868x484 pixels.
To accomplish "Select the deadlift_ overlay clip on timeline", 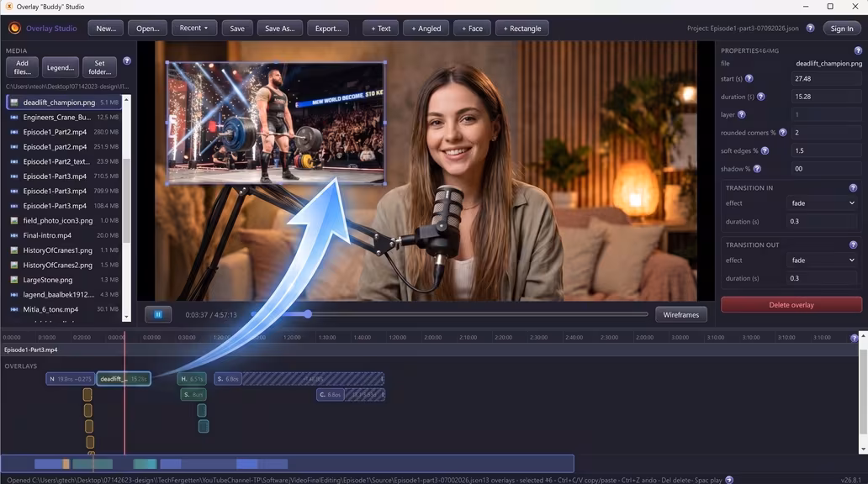I will (x=124, y=379).
